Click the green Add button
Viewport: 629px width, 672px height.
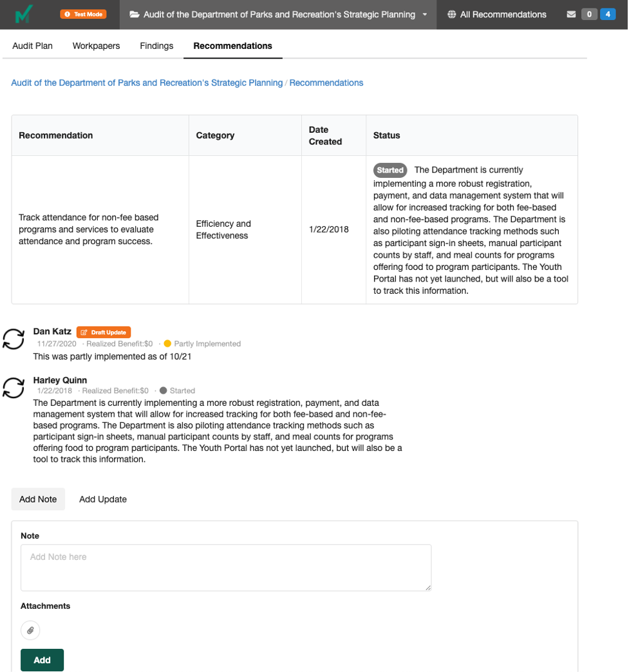coord(42,660)
